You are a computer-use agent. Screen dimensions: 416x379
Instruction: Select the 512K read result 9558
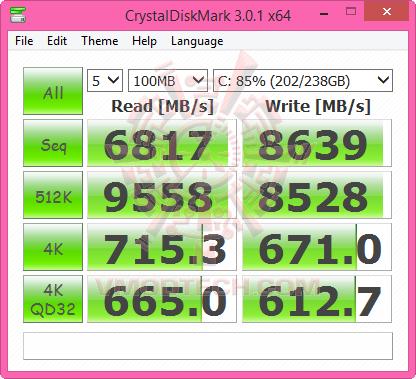coord(162,195)
